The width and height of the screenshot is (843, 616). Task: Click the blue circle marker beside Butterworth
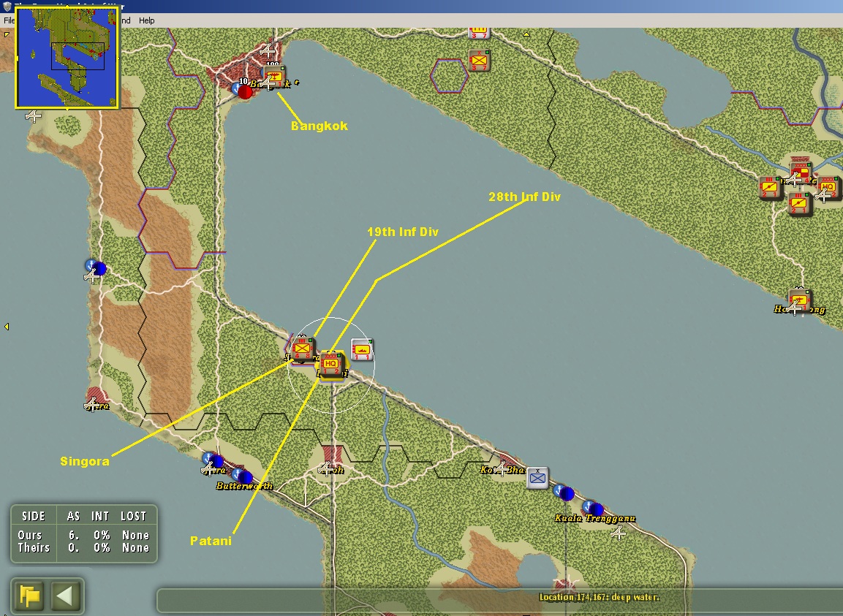pyautogui.click(x=245, y=476)
